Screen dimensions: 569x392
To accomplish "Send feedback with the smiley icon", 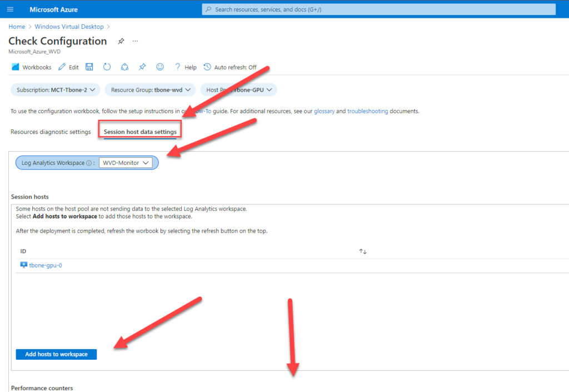I will (x=160, y=67).
